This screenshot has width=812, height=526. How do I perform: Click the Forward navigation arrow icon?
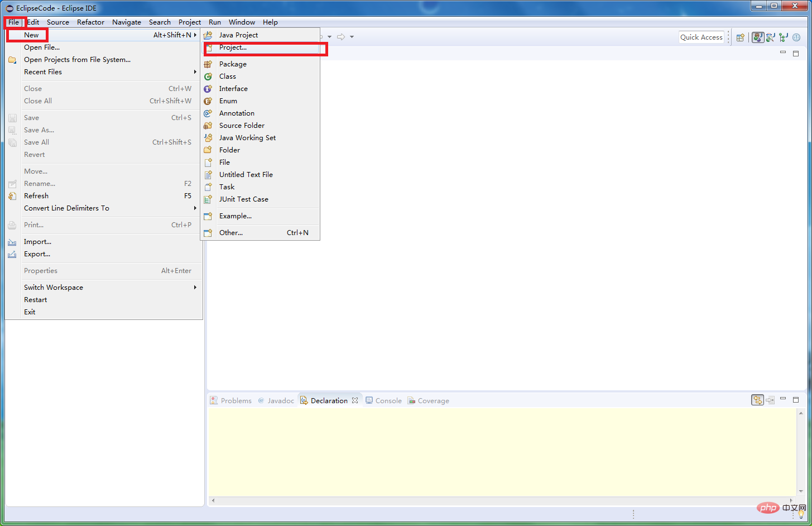[341, 37]
